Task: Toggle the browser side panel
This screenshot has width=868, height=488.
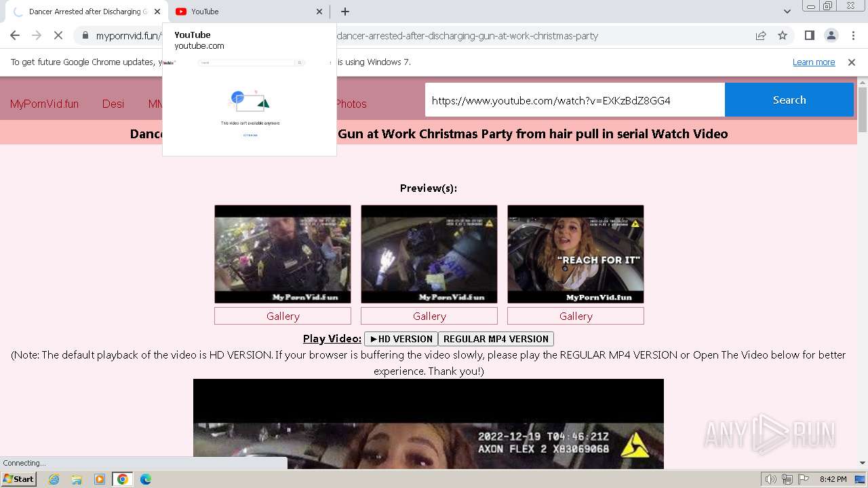Action: [x=810, y=35]
